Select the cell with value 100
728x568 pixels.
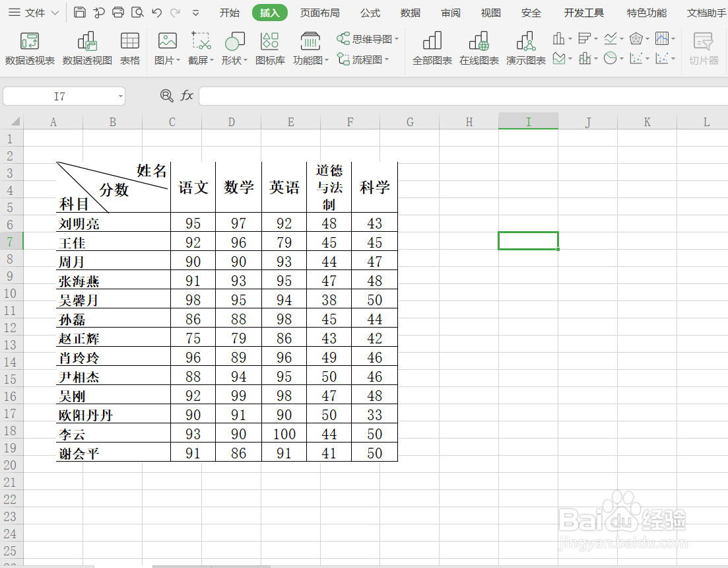click(284, 434)
